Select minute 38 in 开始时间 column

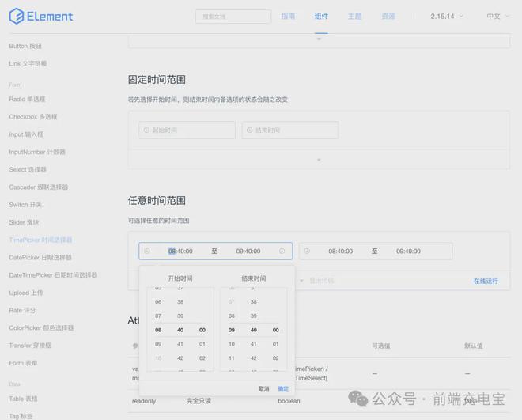(180, 302)
